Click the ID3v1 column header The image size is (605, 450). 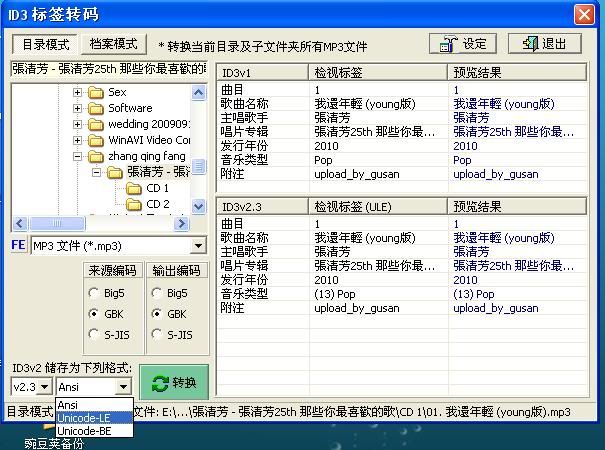click(262, 73)
